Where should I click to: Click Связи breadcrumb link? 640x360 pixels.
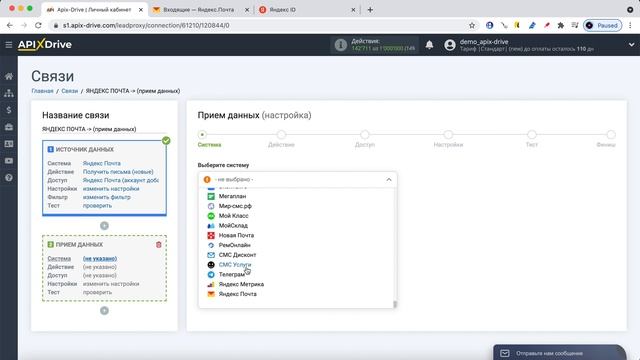(x=69, y=91)
